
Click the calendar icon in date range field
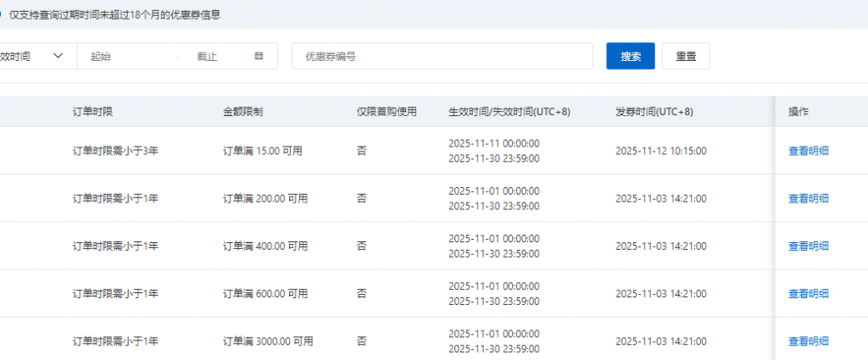click(259, 56)
